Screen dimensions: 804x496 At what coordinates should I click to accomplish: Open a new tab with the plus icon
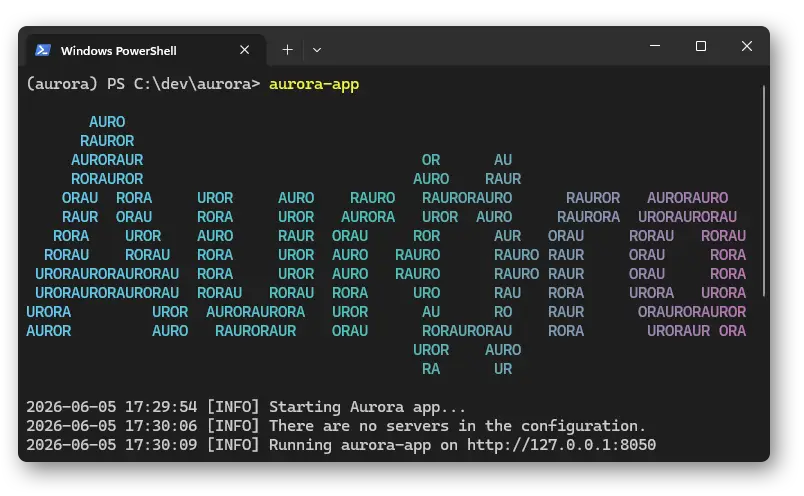[x=288, y=50]
